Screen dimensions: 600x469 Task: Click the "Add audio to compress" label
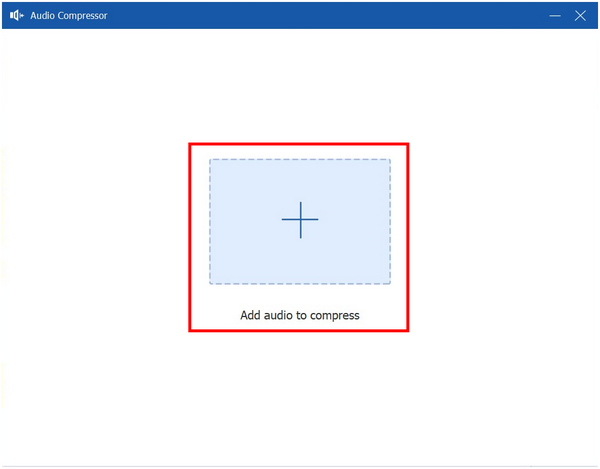coord(299,315)
